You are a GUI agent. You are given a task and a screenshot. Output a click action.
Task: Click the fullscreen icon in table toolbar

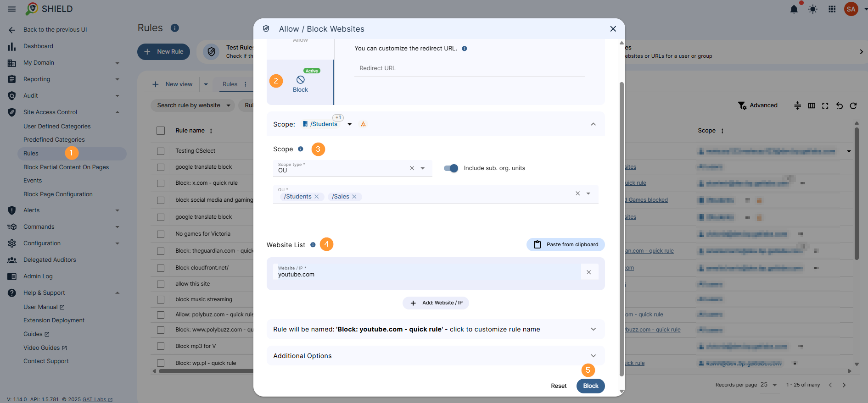pos(825,105)
